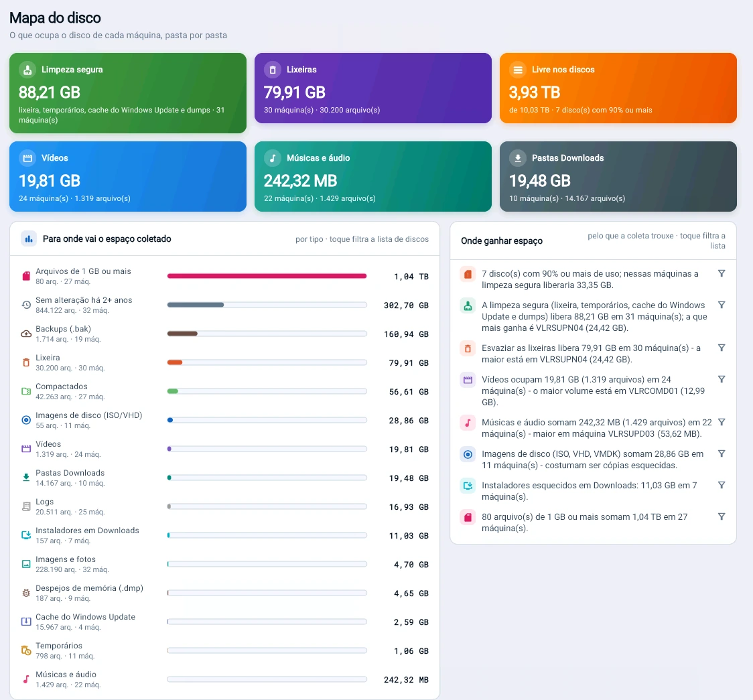Click the Temporários row icon

point(26,650)
